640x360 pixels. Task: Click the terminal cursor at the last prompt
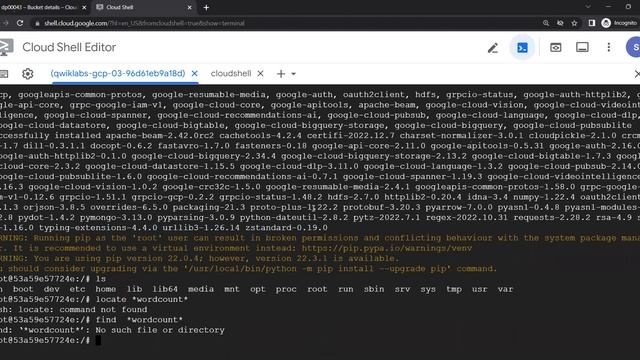click(98, 340)
